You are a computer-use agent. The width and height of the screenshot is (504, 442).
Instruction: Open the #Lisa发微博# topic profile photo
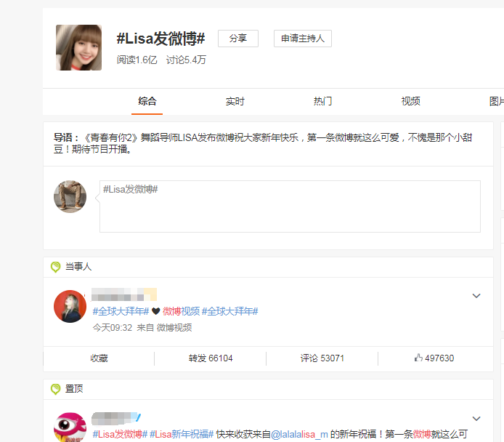click(78, 47)
